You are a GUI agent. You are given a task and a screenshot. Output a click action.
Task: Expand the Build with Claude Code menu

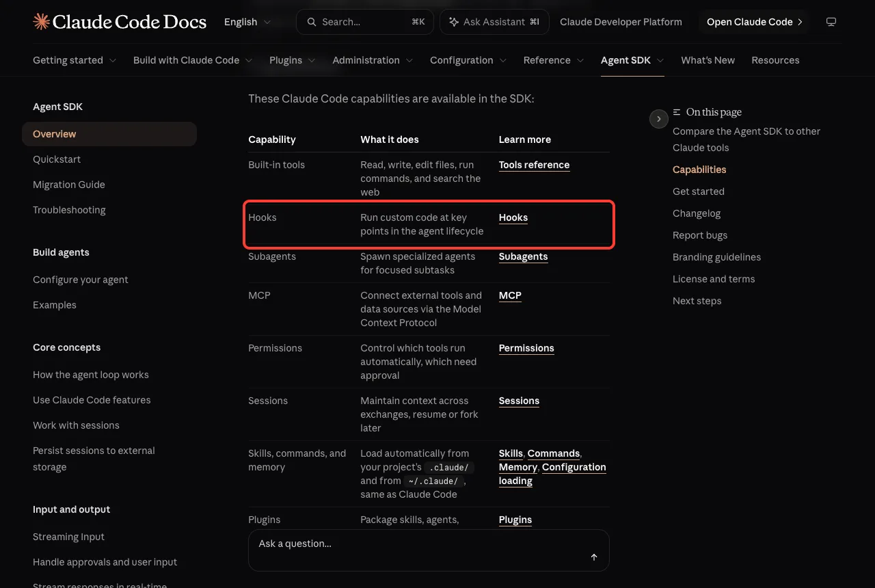193,60
